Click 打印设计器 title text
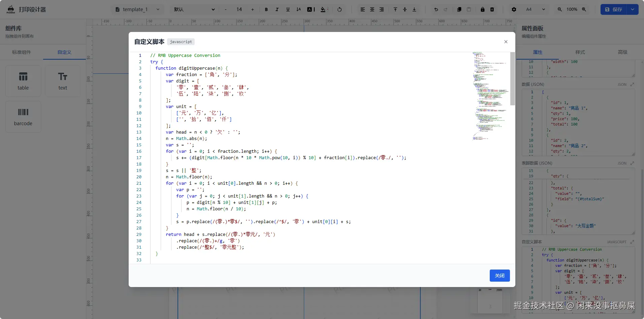Viewport: 644px width, 319px height. [x=32, y=9]
